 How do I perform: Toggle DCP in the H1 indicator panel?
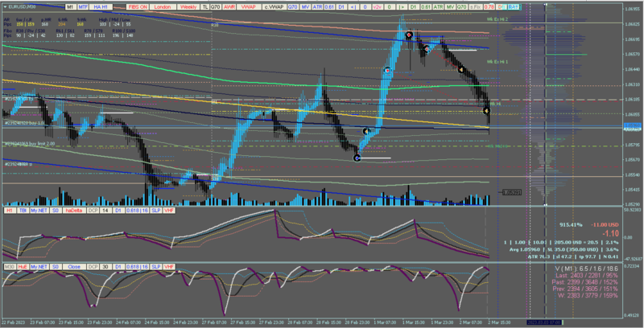(x=93, y=211)
